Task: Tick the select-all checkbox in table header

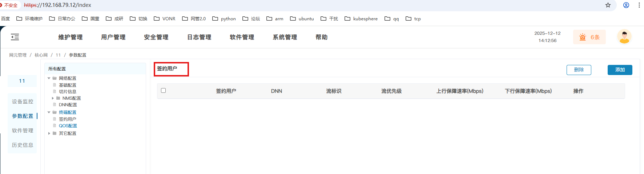Action: click(164, 91)
